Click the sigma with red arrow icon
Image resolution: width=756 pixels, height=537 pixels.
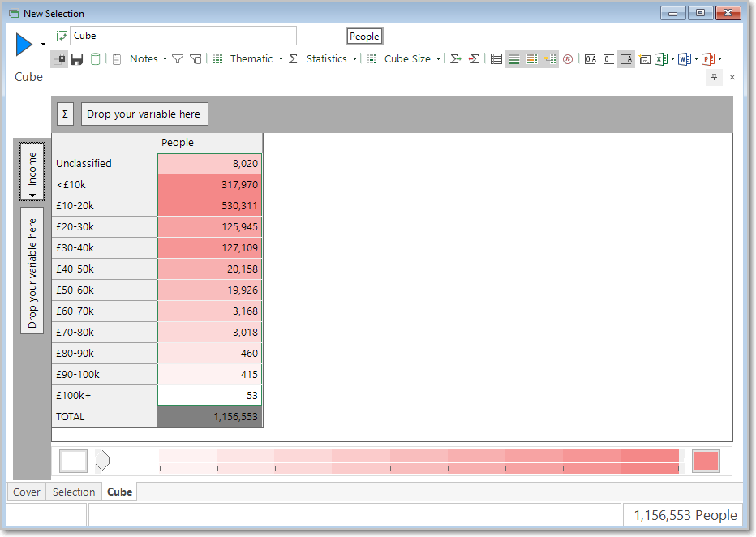[474, 58]
